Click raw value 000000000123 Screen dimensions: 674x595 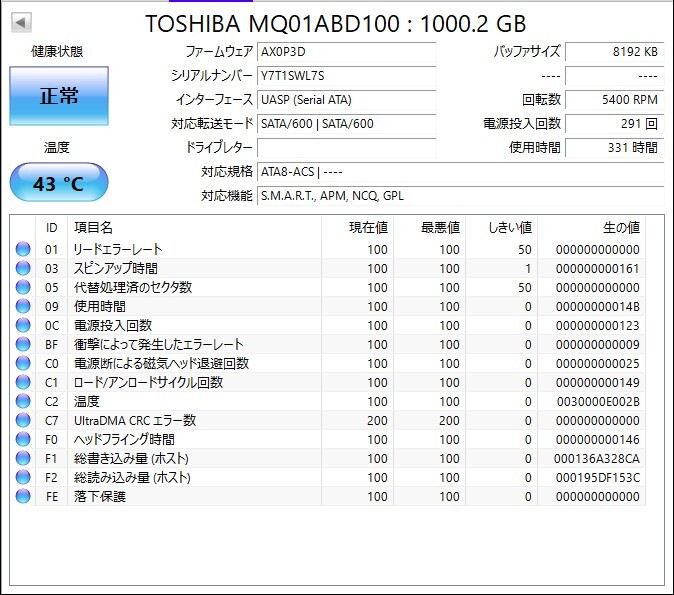[x=597, y=325]
